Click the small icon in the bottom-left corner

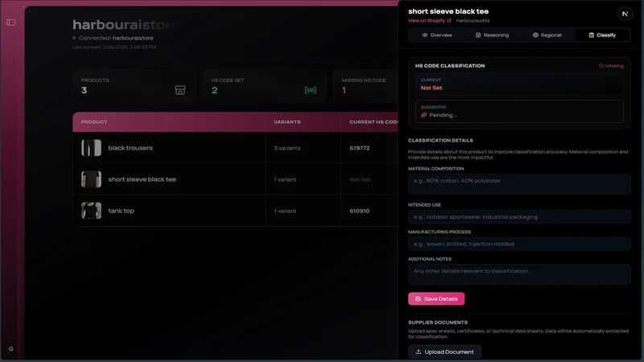pyautogui.click(x=11, y=348)
